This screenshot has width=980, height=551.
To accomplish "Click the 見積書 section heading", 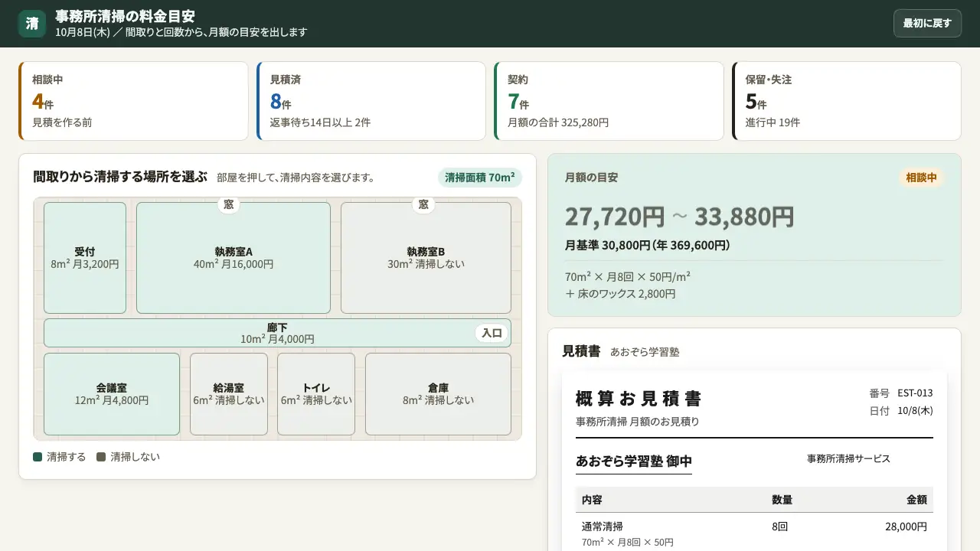I will point(581,351).
